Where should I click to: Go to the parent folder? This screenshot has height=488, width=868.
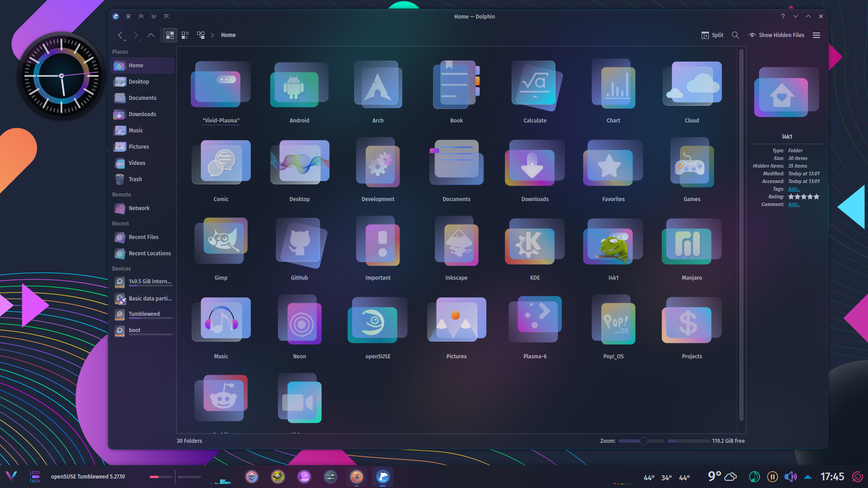[151, 35]
